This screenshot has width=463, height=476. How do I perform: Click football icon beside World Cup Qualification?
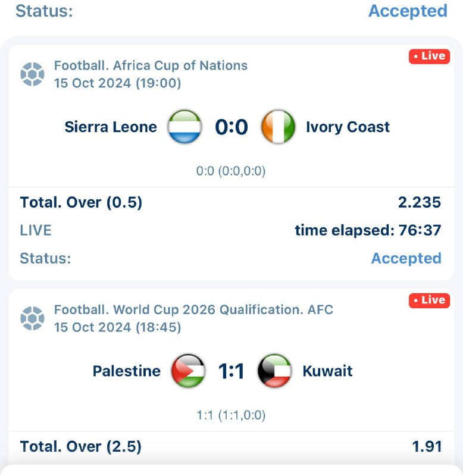pos(32,318)
